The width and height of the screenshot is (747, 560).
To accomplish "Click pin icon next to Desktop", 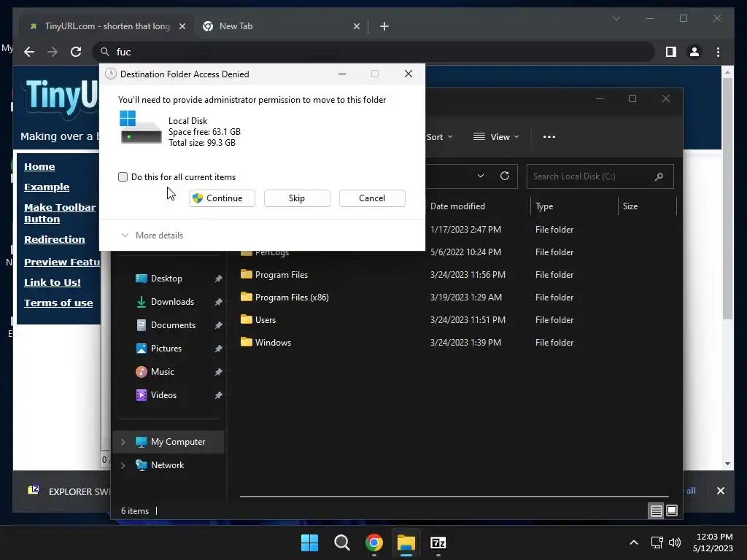I will [218, 279].
